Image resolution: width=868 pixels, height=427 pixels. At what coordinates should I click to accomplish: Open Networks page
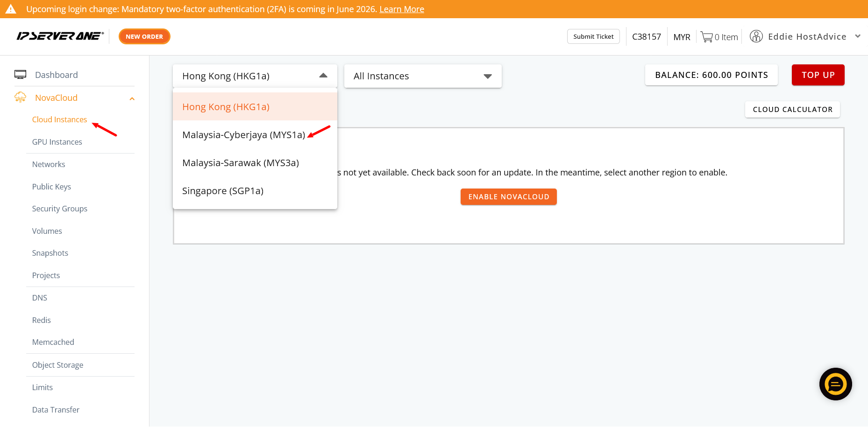(49, 164)
